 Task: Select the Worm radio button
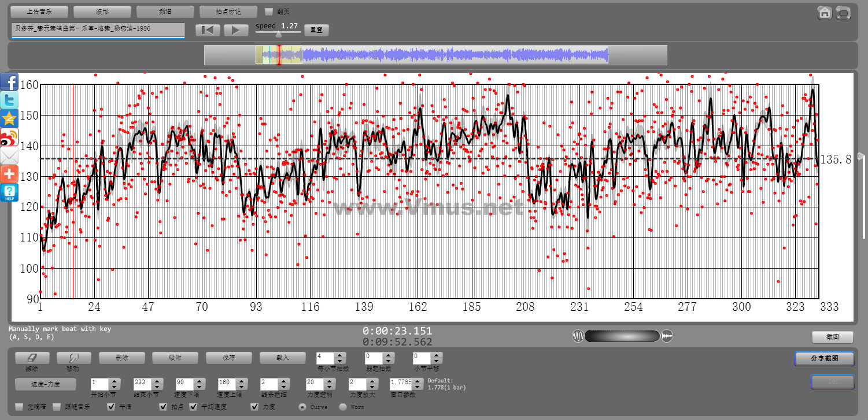click(x=342, y=407)
